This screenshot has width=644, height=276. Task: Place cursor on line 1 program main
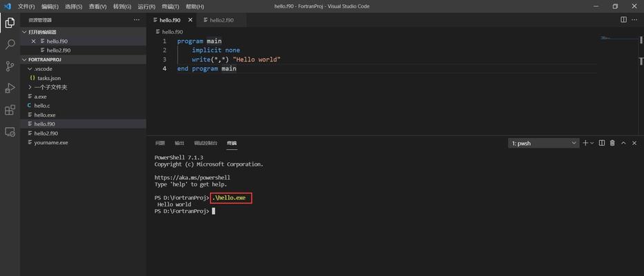(x=199, y=41)
